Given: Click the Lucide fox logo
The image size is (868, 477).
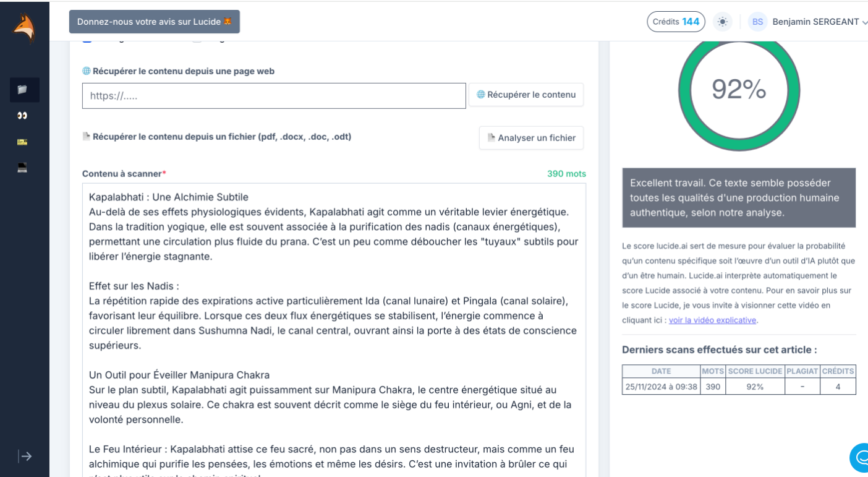Looking at the screenshot, I should pos(25,28).
